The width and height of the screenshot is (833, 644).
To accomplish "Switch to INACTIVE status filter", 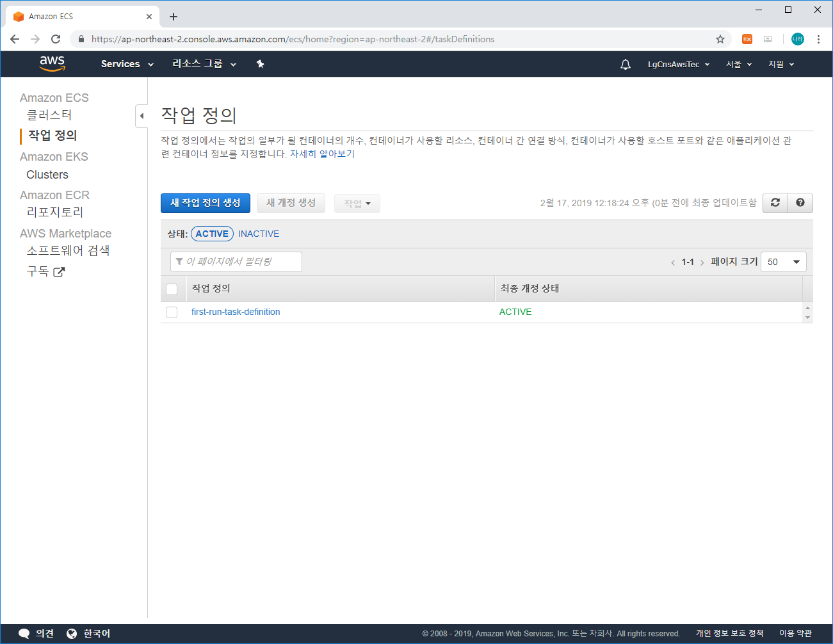I will (259, 234).
